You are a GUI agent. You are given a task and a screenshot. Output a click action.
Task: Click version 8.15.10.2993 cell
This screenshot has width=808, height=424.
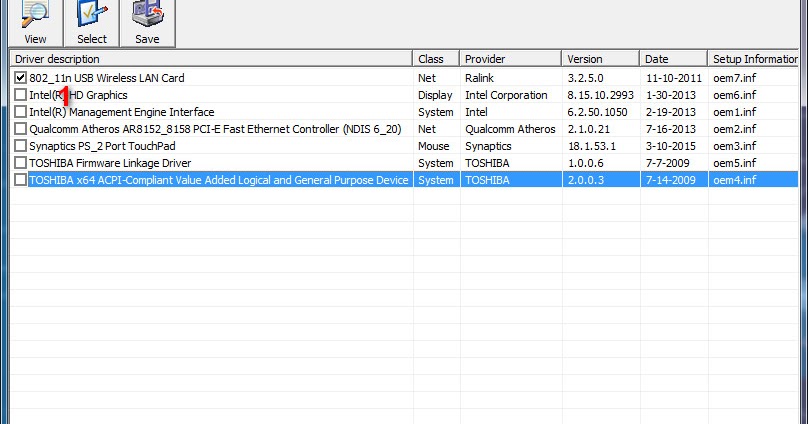(x=600, y=95)
